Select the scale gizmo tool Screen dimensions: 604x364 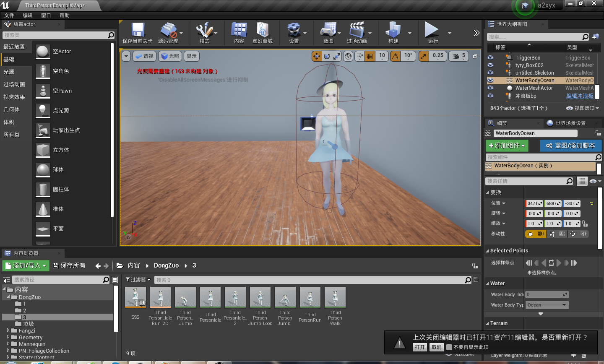[336, 56]
